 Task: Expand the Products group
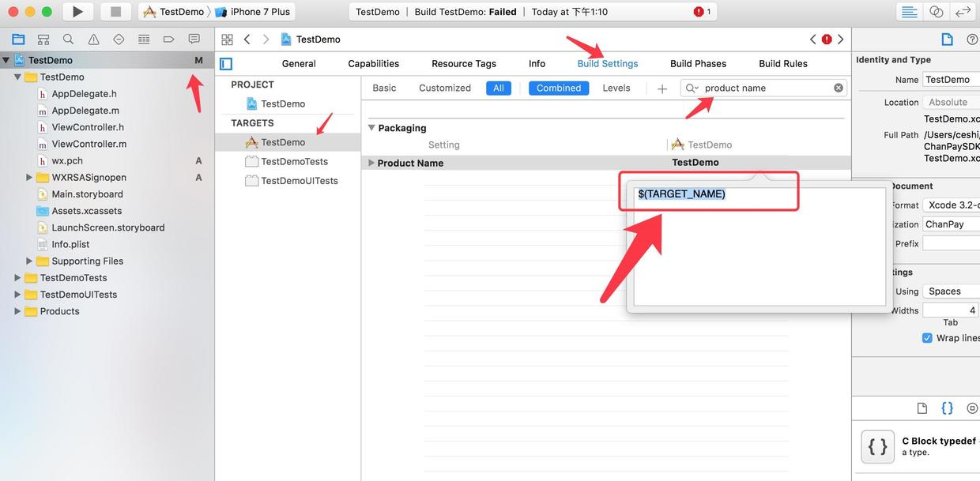[17, 311]
